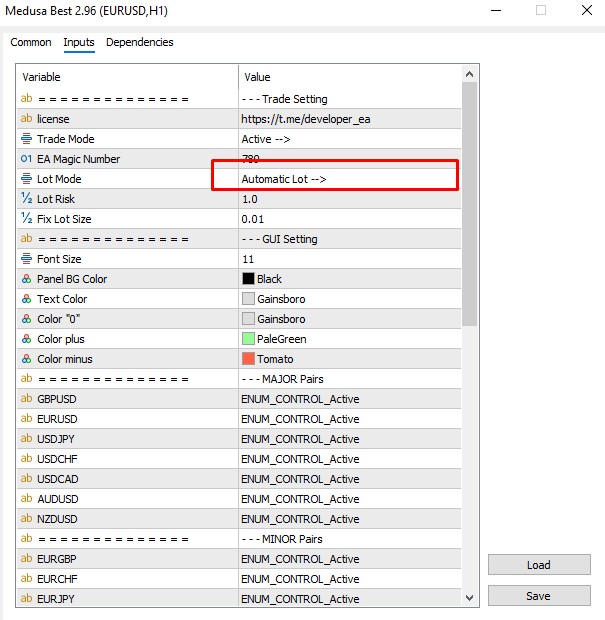Click the PaleGreen color swatch
Viewport: 605px width, 620px height.
point(248,339)
